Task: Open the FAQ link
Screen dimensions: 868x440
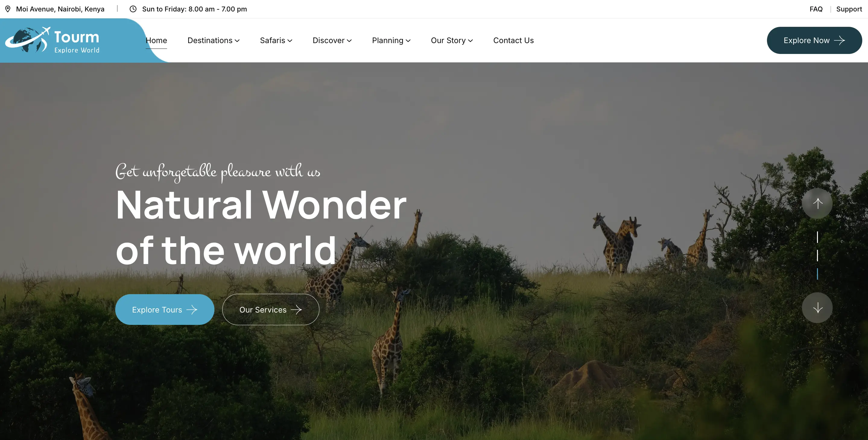Action: pyautogui.click(x=816, y=9)
